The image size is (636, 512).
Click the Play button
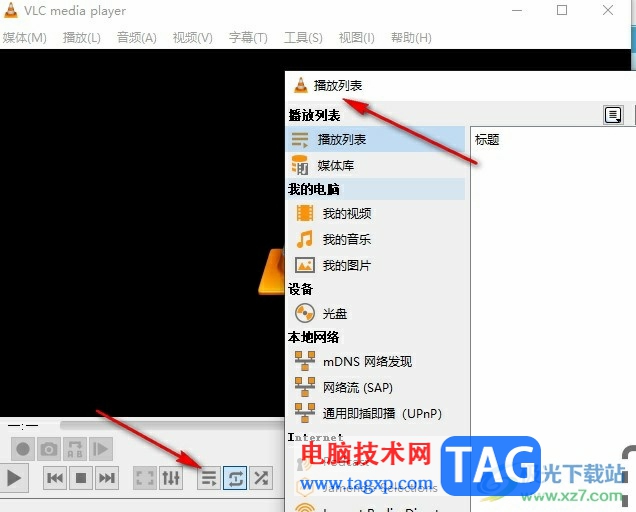pos(13,478)
